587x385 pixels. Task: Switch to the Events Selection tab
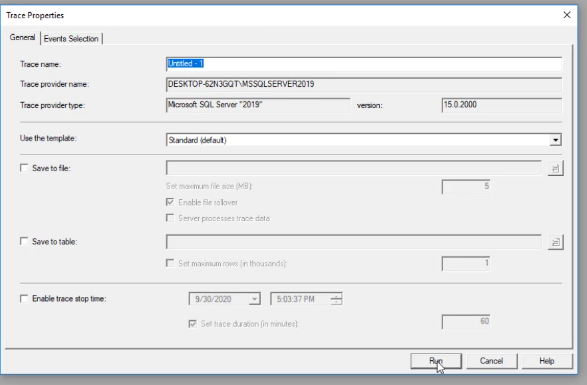(71, 39)
